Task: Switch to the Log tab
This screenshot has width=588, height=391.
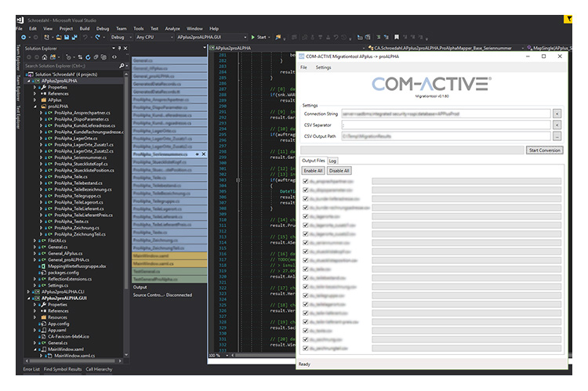Action: coord(332,161)
